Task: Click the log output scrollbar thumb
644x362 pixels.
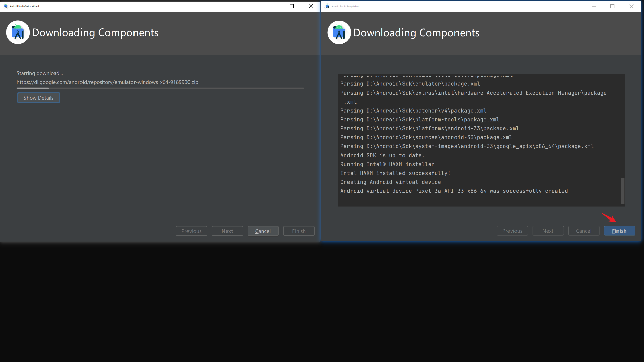Action: coord(623,191)
